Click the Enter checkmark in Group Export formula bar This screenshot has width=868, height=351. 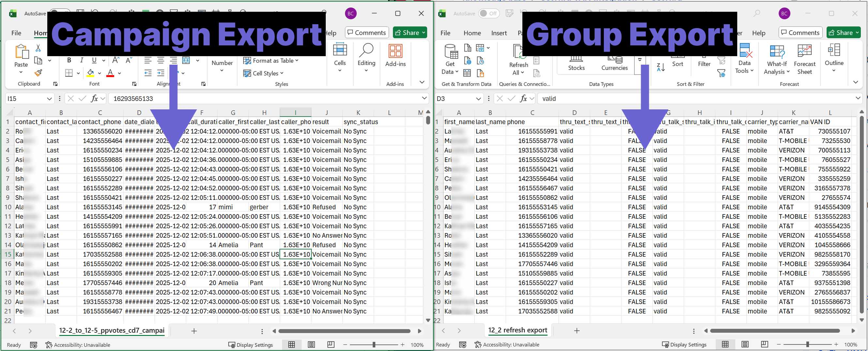point(512,99)
